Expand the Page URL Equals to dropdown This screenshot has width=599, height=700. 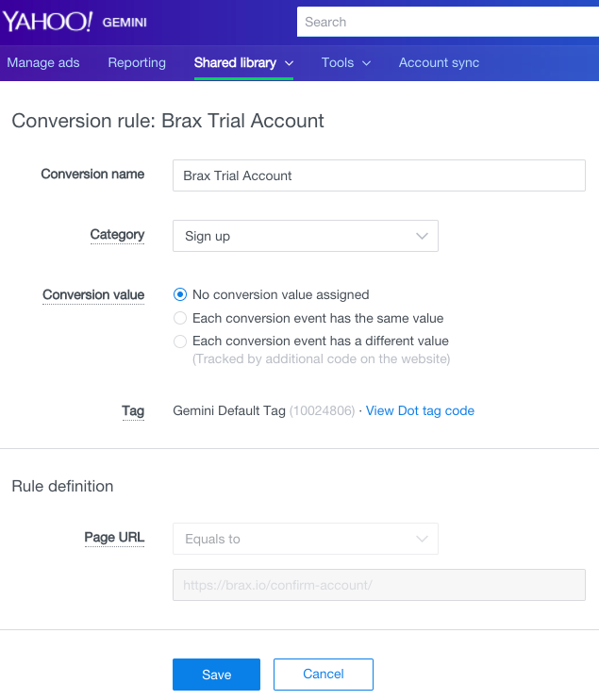[305, 539]
